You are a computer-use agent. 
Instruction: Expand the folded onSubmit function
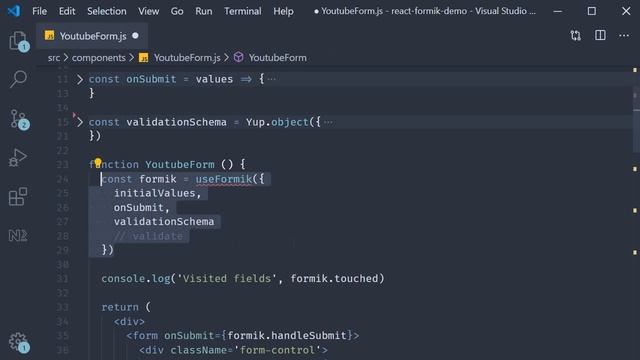[80, 79]
